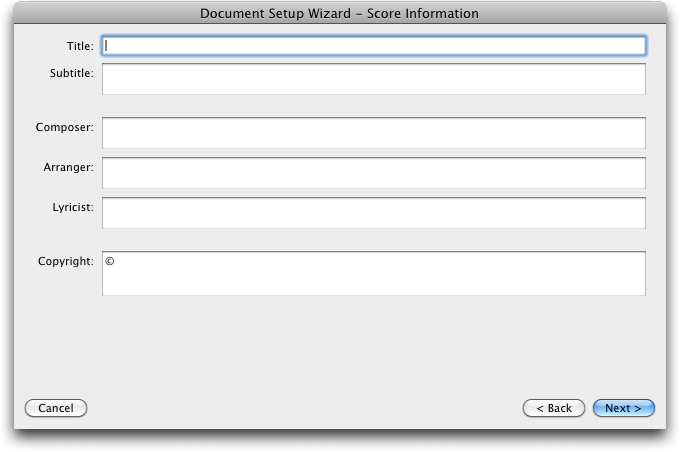Proceed with the Next > button

tap(624, 408)
